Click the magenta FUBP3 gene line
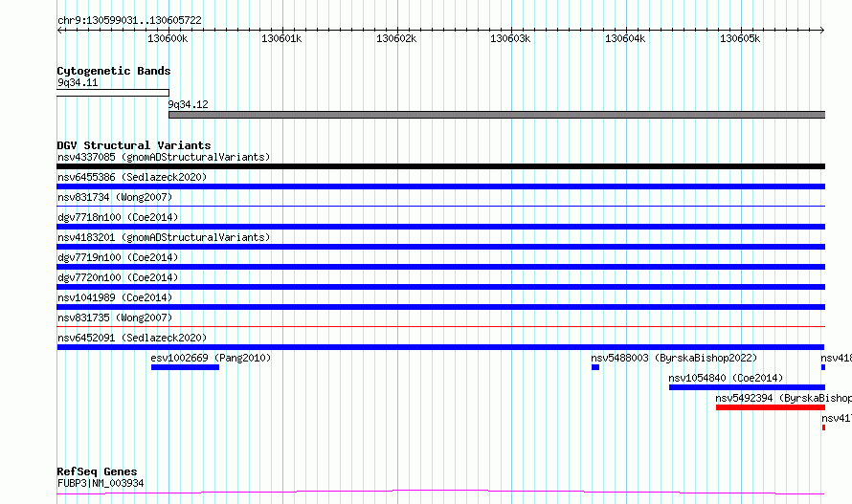852x504 pixels. tap(440, 493)
